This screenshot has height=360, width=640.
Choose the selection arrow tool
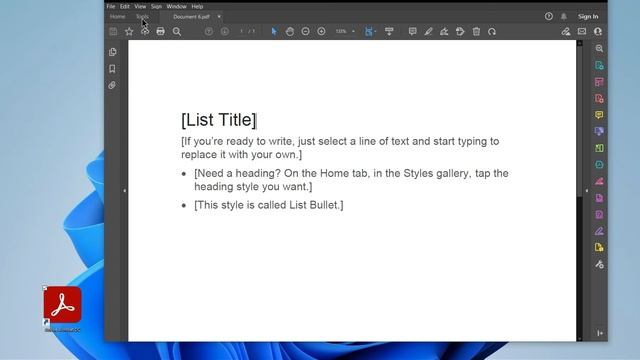tap(274, 31)
